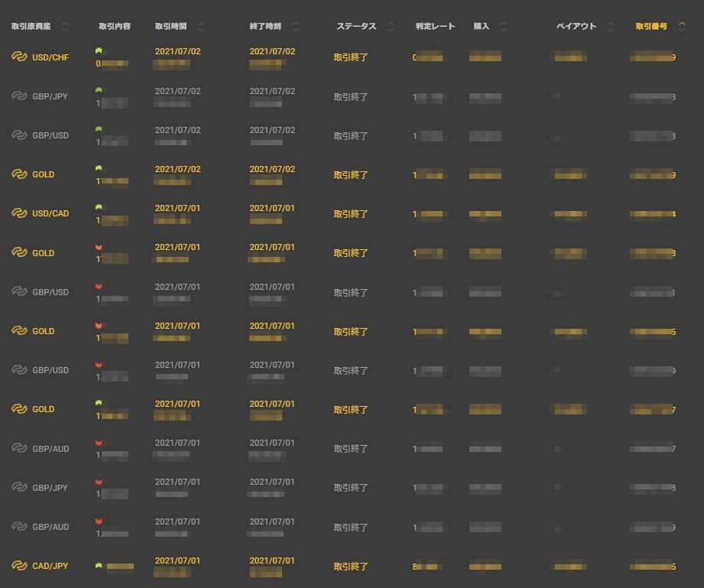This screenshot has width=704, height=588.
Task: Open the USD/CHF asset name
Action: 50,57
